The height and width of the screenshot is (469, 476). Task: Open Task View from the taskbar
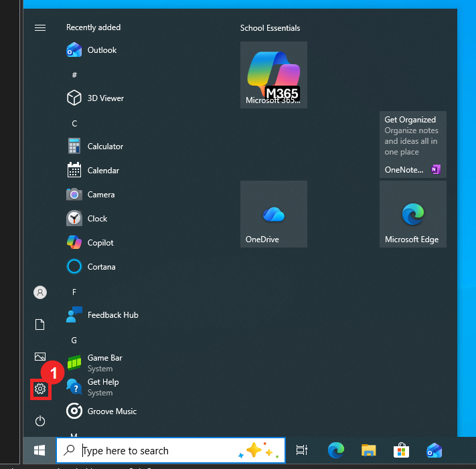[x=302, y=450]
